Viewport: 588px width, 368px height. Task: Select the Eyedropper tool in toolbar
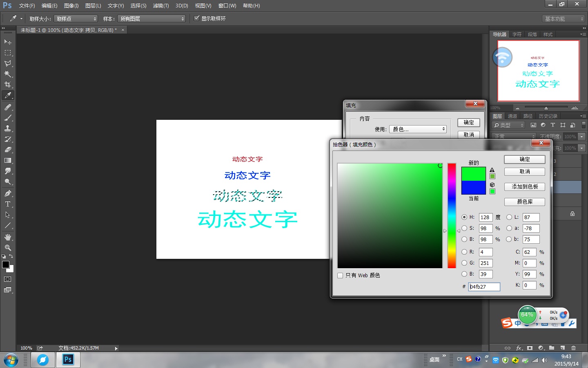point(8,96)
